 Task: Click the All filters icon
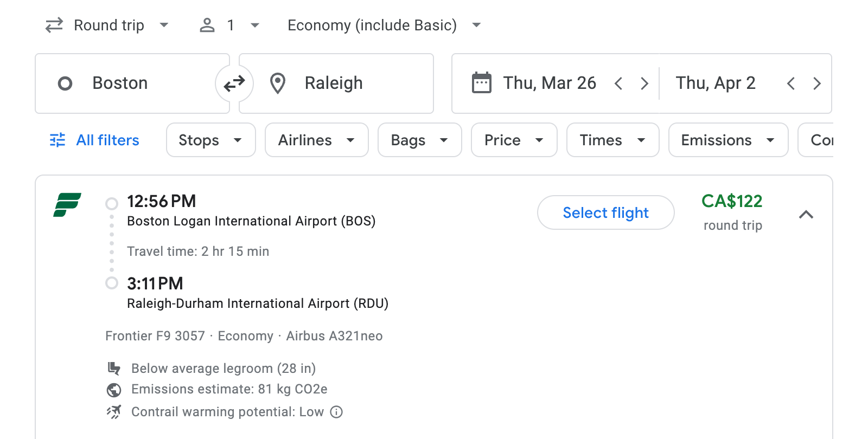[x=57, y=140]
